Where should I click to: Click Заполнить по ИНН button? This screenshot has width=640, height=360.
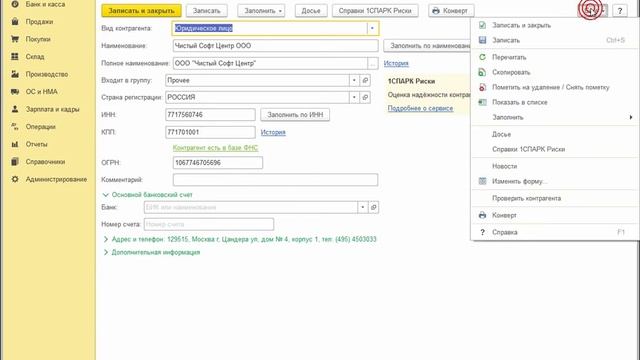295,115
